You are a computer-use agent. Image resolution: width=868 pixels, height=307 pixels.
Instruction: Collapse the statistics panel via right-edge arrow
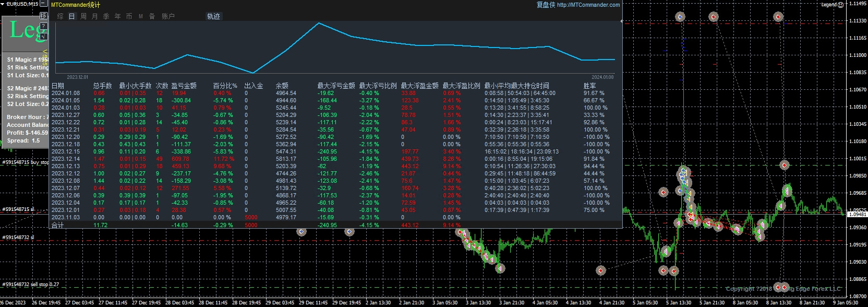621,21
